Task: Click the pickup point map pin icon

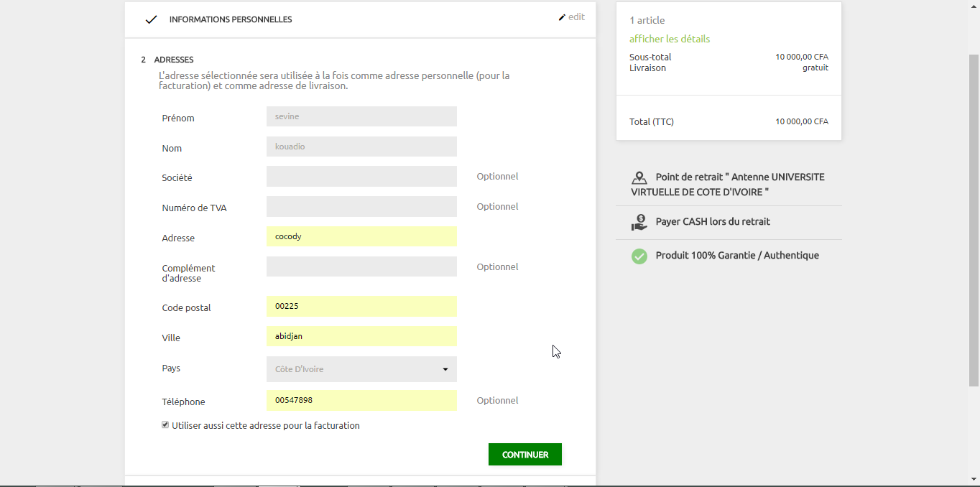Action: pyautogui.click(x=639, y=178)
